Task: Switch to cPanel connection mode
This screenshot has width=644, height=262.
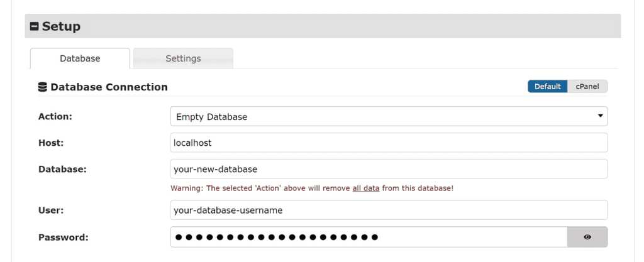Action: [587, 87]
